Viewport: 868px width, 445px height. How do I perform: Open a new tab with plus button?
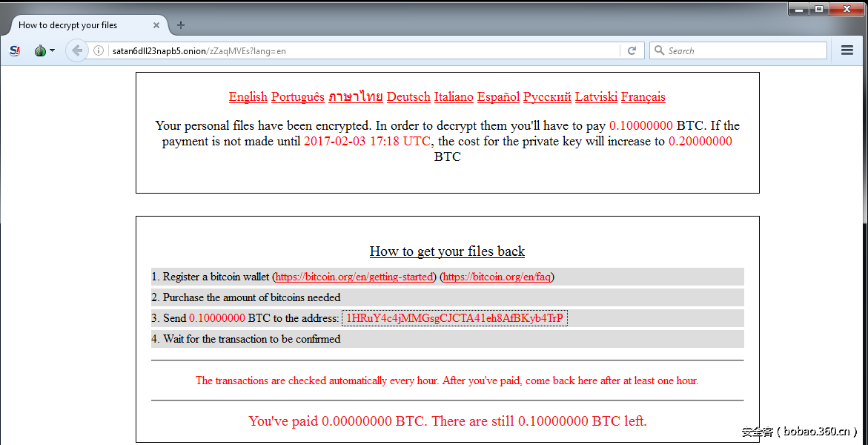click(181, 25)
